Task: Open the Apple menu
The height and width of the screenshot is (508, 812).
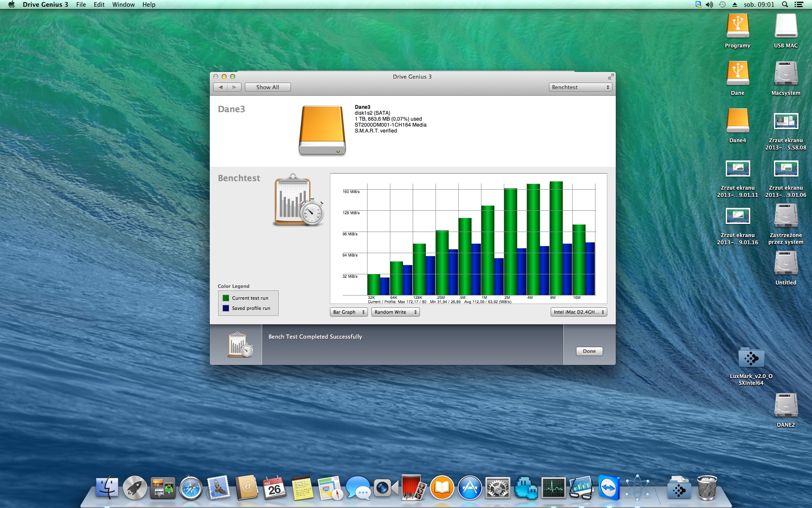Action: (11, 5)
